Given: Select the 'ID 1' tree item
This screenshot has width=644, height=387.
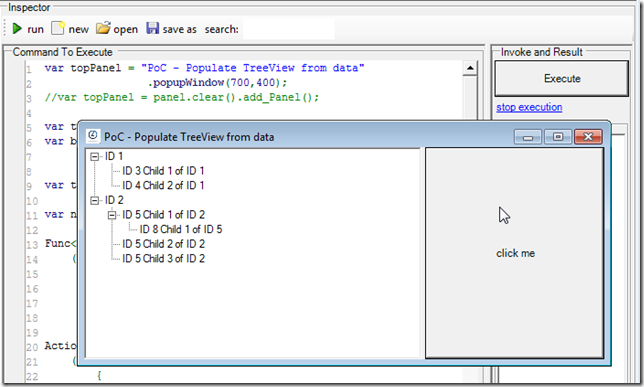Looking at the screenshot, I should click(x=114, y=157).
